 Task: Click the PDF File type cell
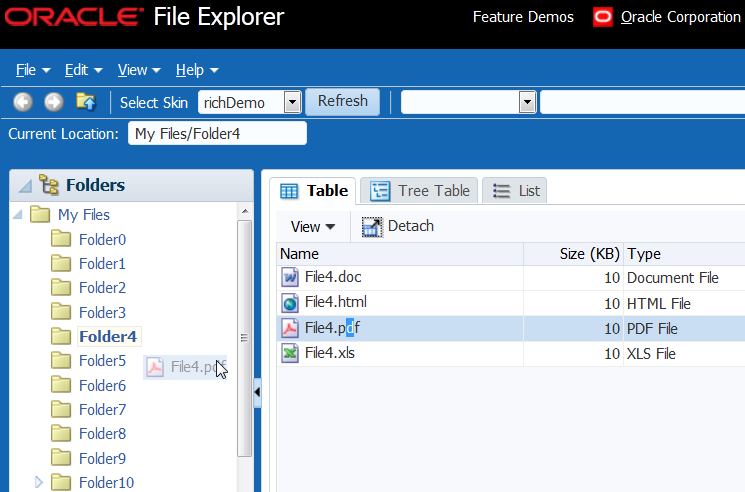[652, 329]
